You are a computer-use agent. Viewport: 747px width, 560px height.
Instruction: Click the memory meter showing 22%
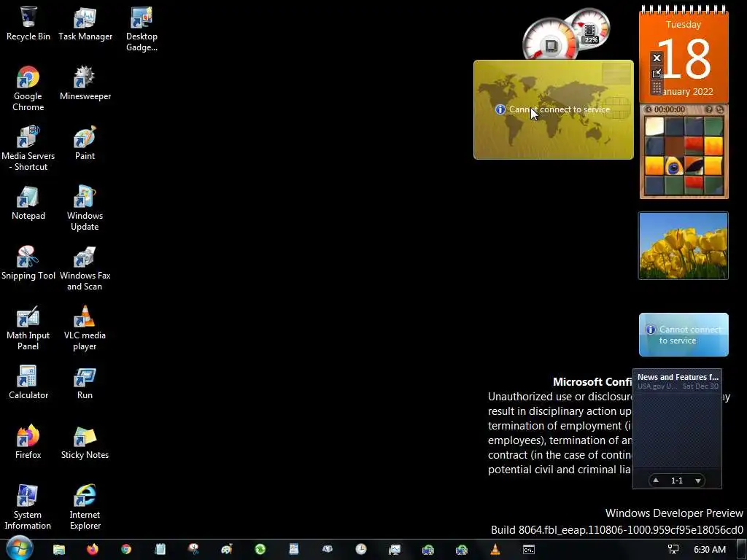point(589,28)
